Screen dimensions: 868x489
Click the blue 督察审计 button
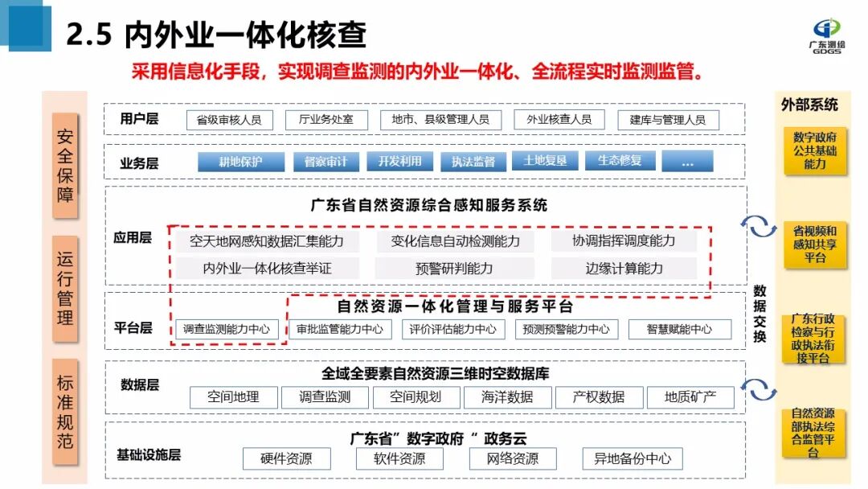pyautogui.click(x=326, y=162)
